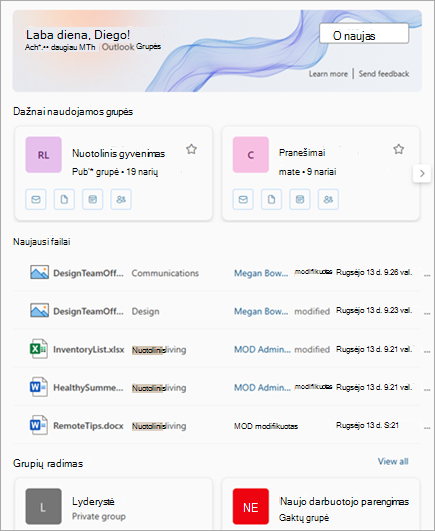The image size is (435, 531).
Task: Open calendar for Pranešimai group
Action: pos(300,199)
